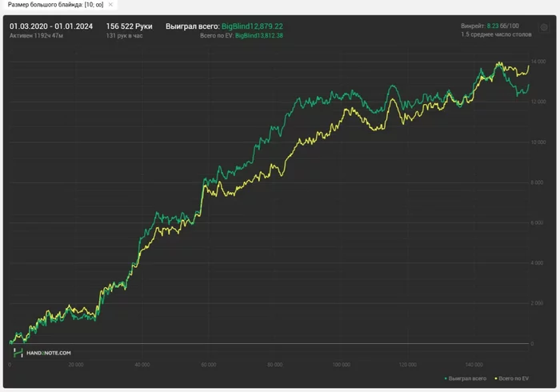
Task: Click the "131 рук в час" stat
Action: click(124, 35)
